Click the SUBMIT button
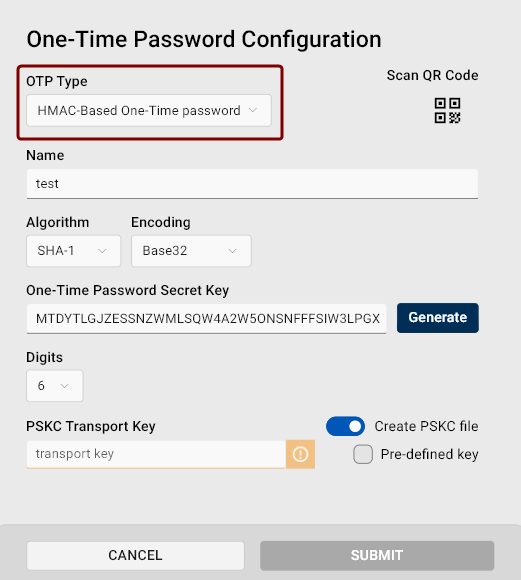Viewport: 521px width, 580px height. coord(377,555)
